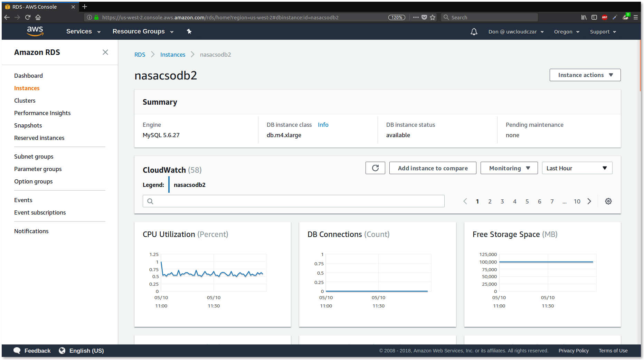Open the Monitoring dropdown
Image resolution: width=644 pixels, height=360 pixels.
[x=509, y=168]
